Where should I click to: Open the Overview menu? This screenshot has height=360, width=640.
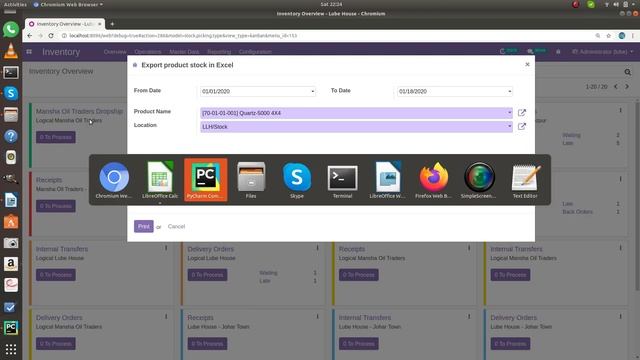point(115,52)
